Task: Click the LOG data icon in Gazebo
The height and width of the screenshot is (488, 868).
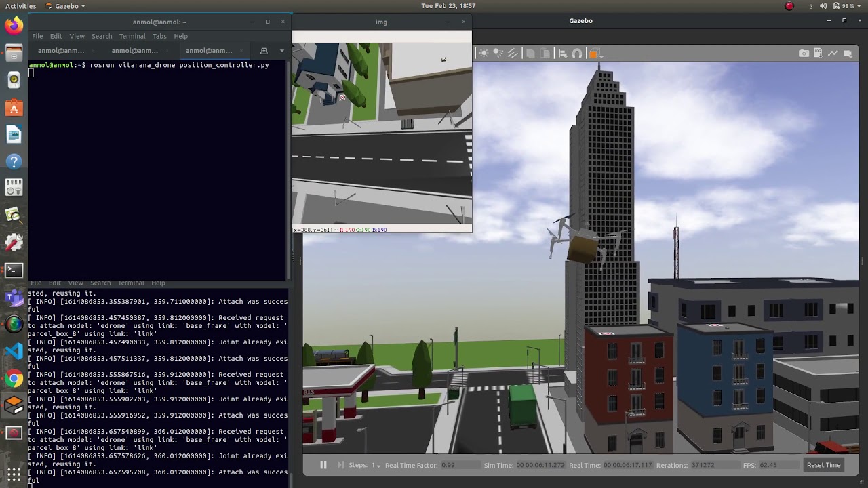Action: 818,53
